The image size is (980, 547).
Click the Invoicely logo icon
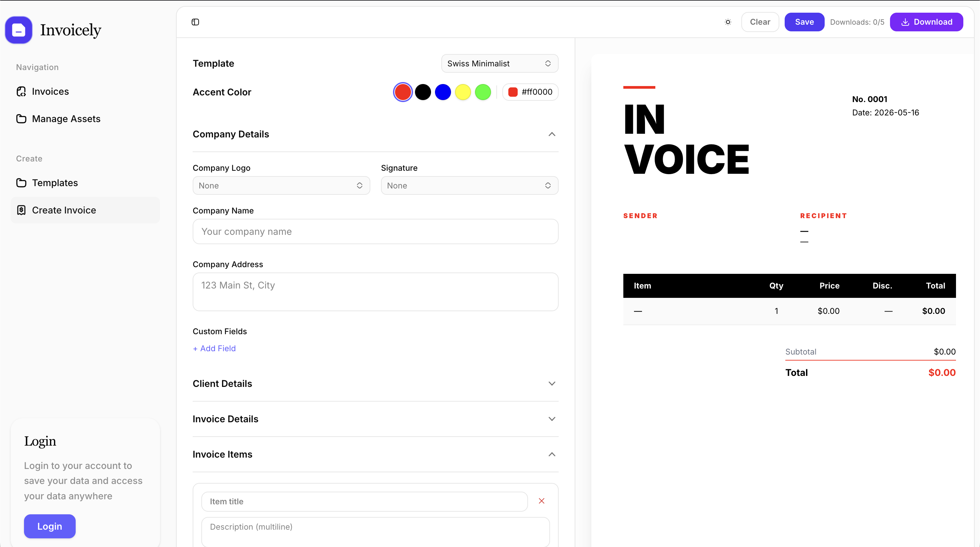coord(19,30)
